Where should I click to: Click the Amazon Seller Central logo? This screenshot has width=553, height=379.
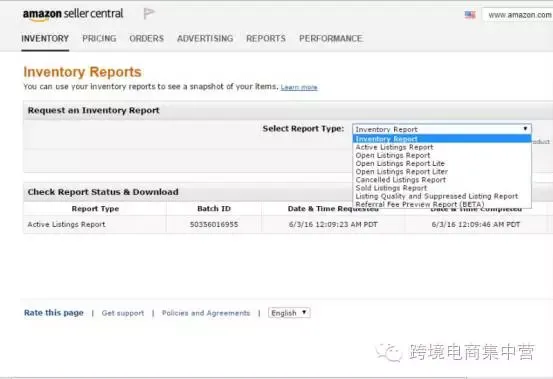click(x=73, y=14)
